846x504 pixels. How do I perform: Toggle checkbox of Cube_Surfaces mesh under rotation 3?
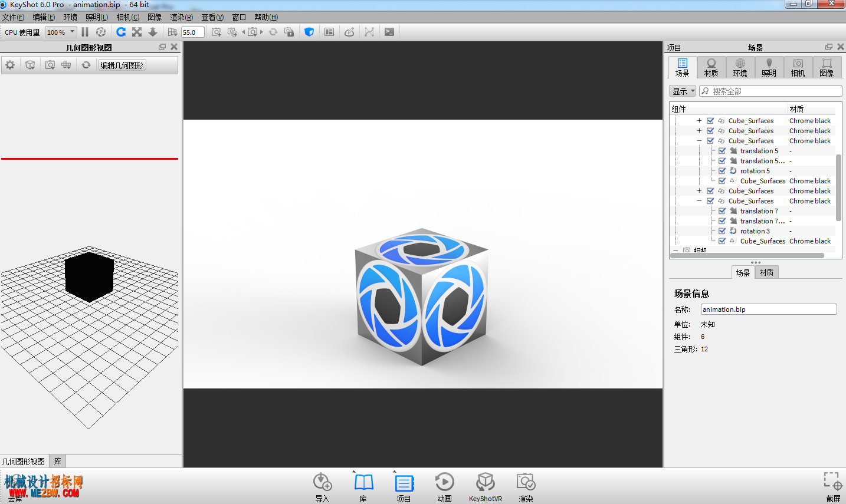tap(722, 241)
